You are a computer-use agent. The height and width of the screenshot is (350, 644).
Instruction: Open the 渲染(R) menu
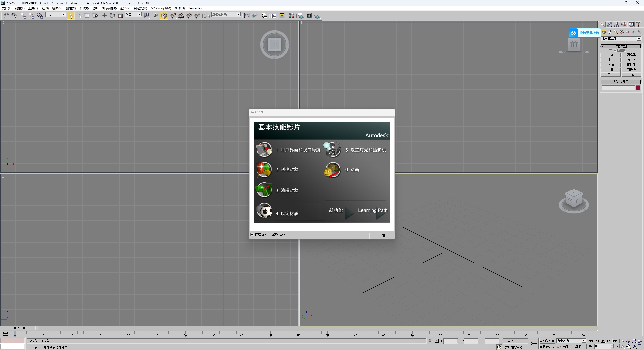125,8
